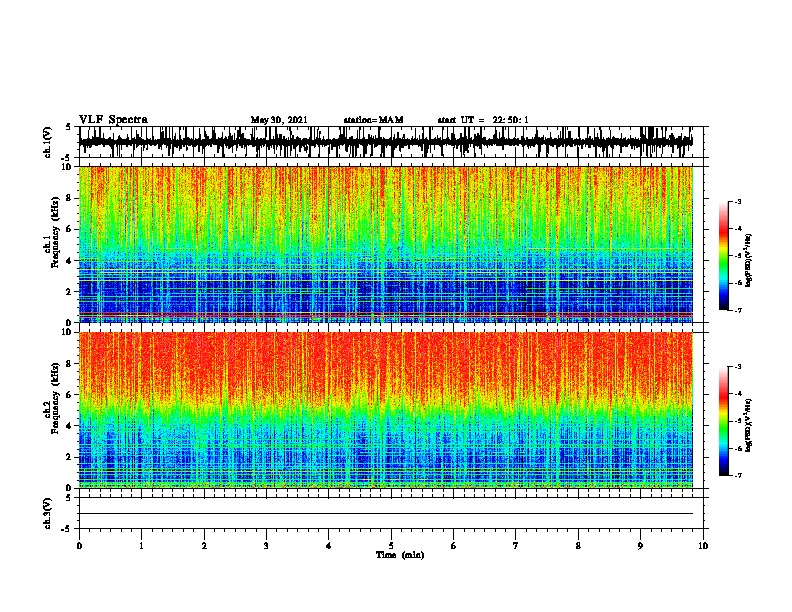Click the "ch.3(V)" axis label
Image resolution: width=792 pixels, height=612 pixels.
click(x=48, y=513)
